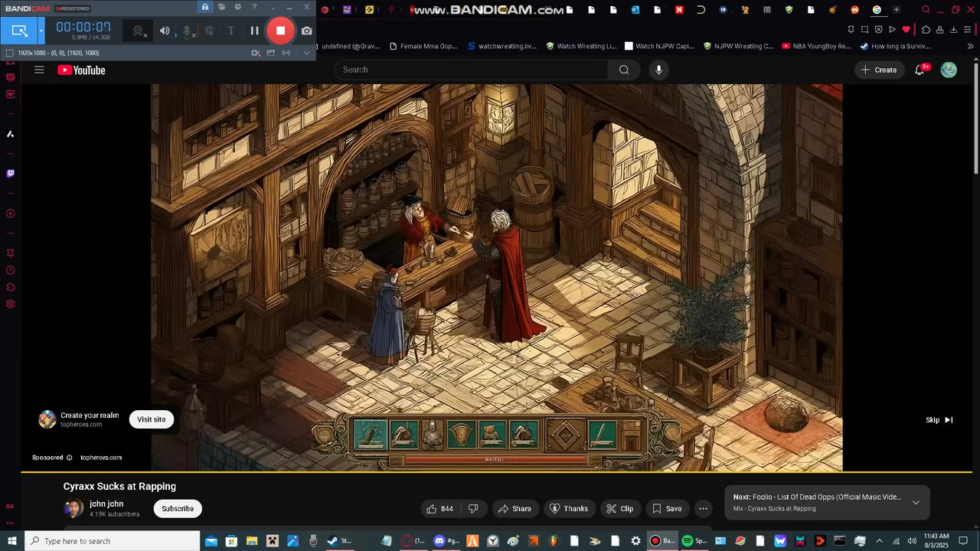
Task: Open Spotify from the taskbar
Action: tap(694, 541)
